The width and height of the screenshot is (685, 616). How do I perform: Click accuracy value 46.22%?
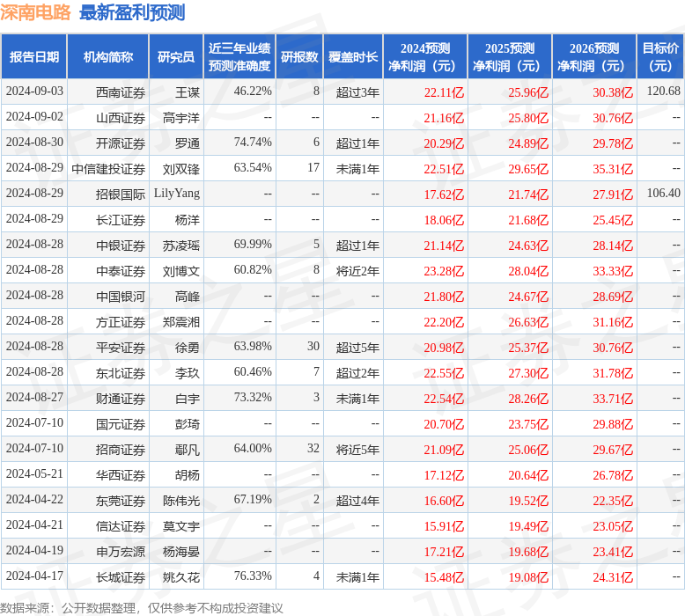tap(253, 92)
